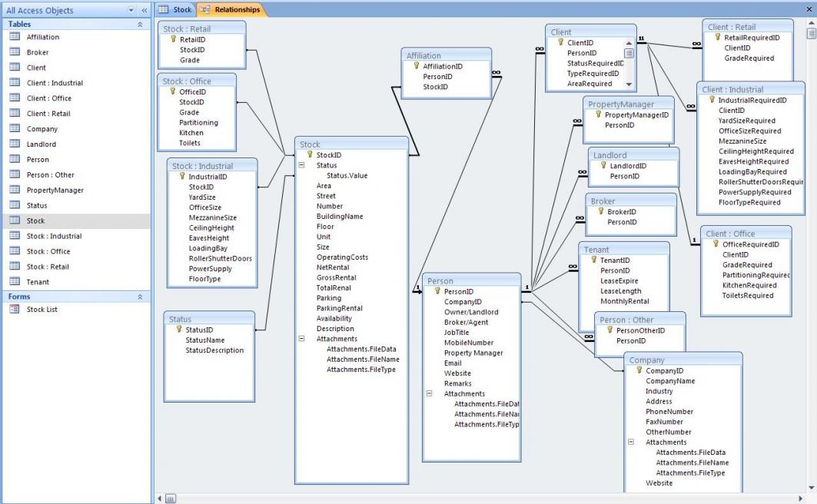817x504 pixels.
Task: Click key icon beside RetailID in Stock : Retail
Action: (x=174, y=38)
